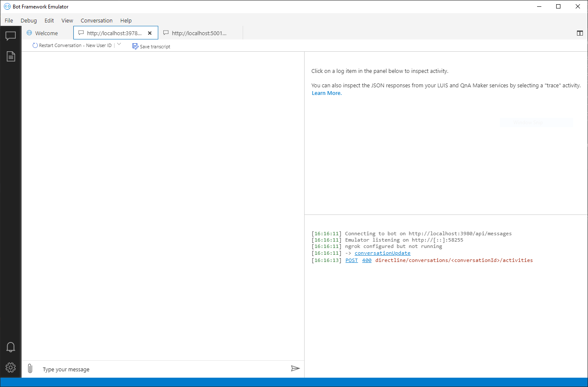Open the emulator settings

coord(11,367)
